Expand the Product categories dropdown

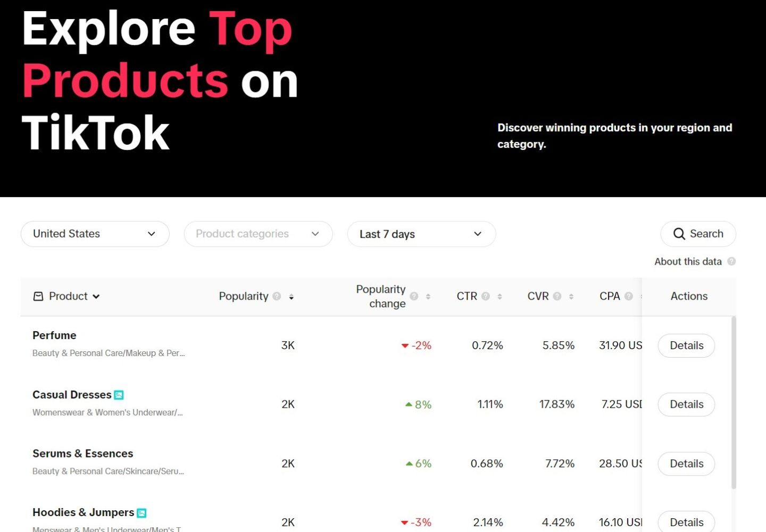(x=258, y=234)
